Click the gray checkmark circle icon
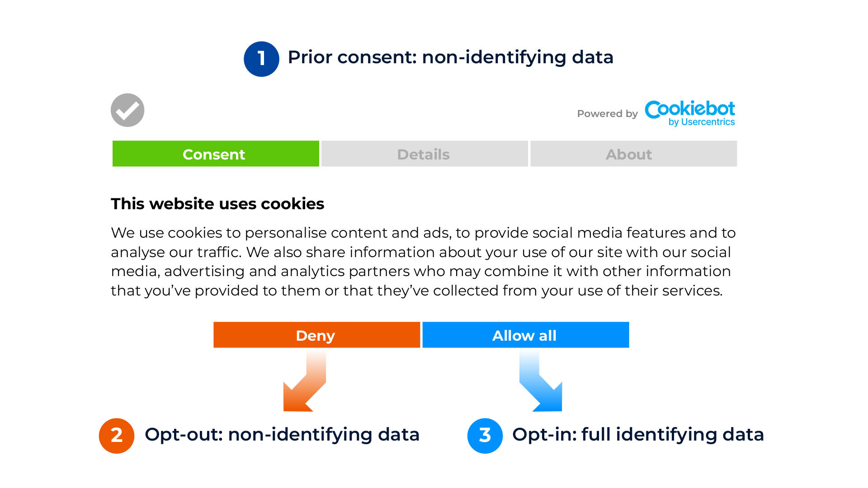The width and height of the screenshot is (868, 488). (x=127, y=110)
